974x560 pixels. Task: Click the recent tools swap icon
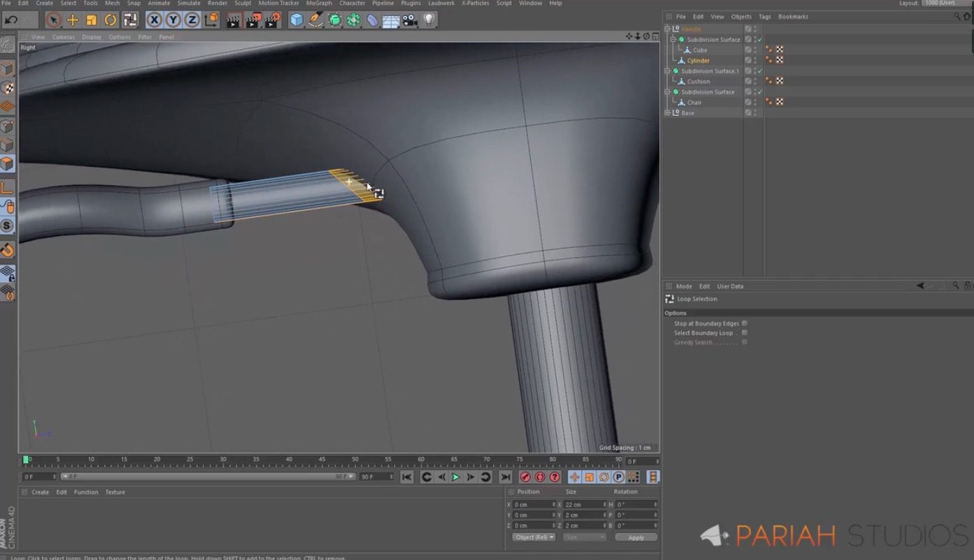pos(131,20)
